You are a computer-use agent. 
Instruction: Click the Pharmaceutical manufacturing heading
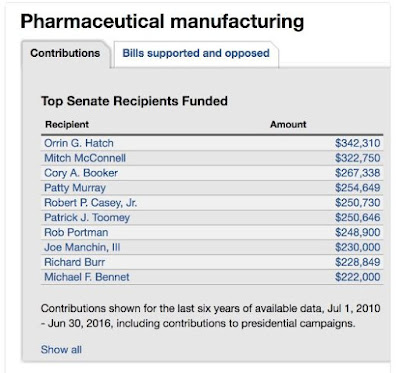[162, 22]
